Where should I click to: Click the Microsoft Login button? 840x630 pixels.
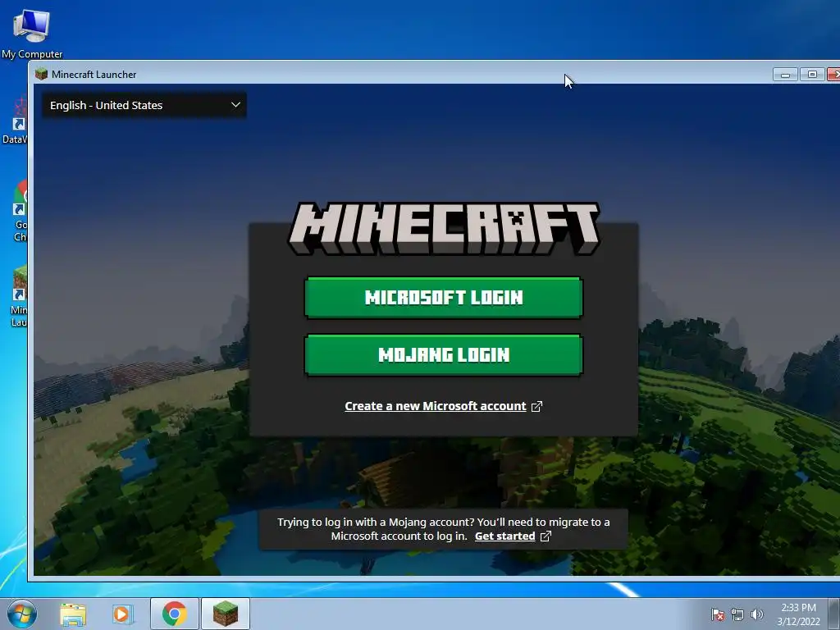(x=444, y=297)
